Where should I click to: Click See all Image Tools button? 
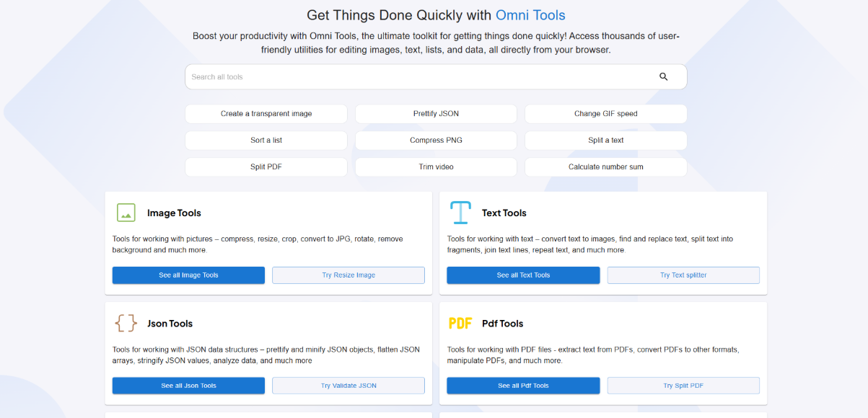tap(188, 275)
